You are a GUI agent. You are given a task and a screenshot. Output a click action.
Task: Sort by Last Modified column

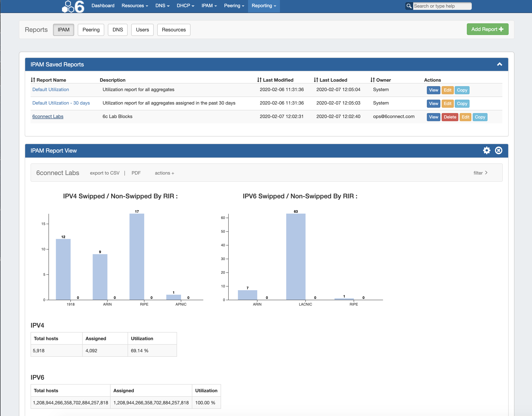click(275, 80)
